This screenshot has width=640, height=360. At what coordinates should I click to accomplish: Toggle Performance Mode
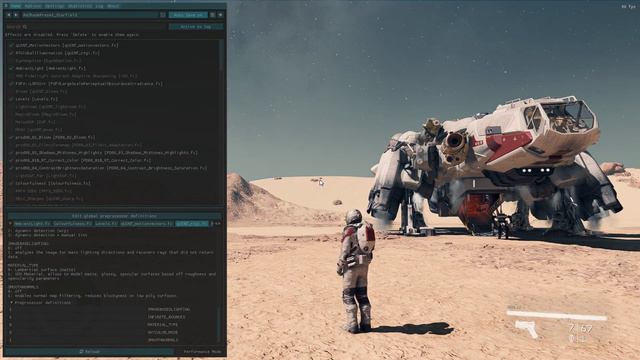click(x=202, y=351)
